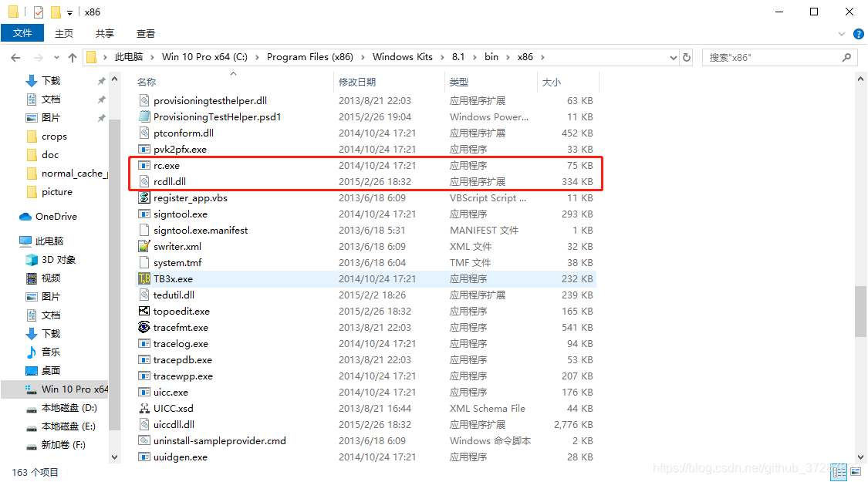Select the register_app.vbs script icon
Screen dimensions: 868x482
pos(144,197)
